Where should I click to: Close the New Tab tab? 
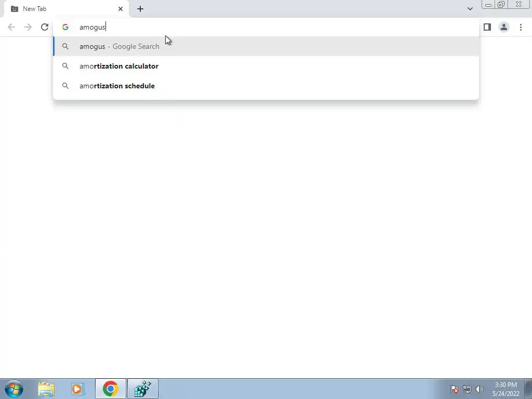[121, 9]
